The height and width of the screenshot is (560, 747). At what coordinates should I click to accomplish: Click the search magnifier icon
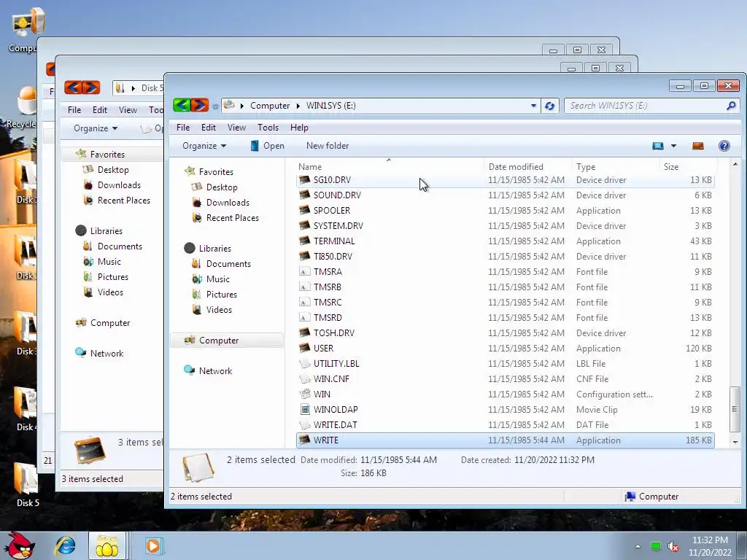point(731,106)
